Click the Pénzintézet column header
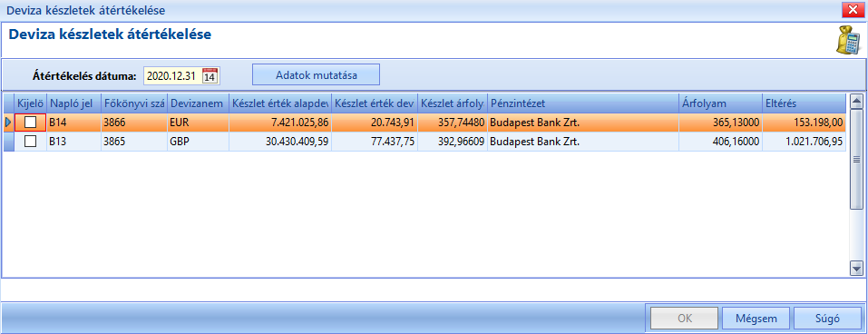 [x=583, y=103]
